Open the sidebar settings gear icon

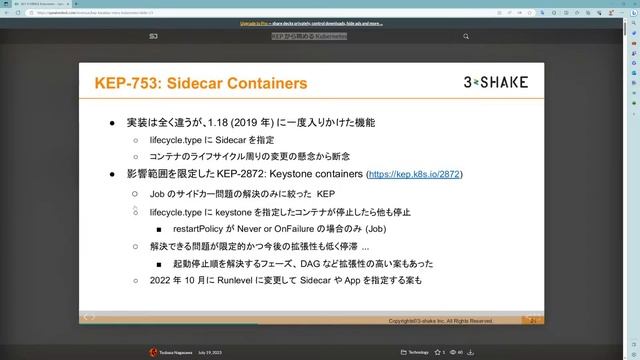634,354
